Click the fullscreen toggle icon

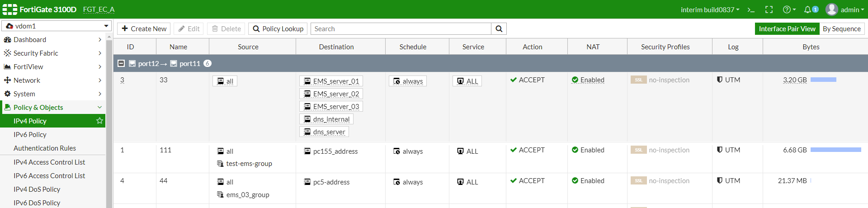769,9
